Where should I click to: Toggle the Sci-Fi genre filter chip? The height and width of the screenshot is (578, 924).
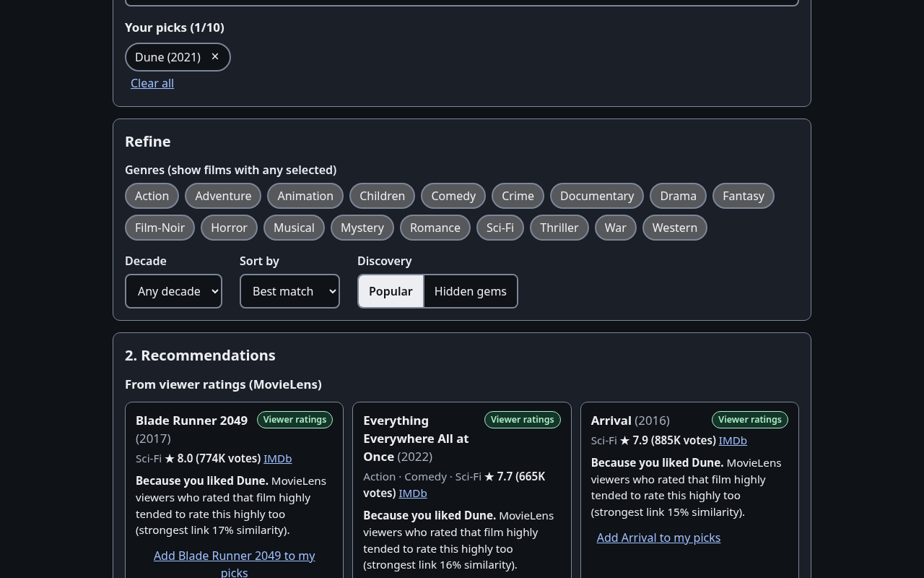(x=500, y=228)
